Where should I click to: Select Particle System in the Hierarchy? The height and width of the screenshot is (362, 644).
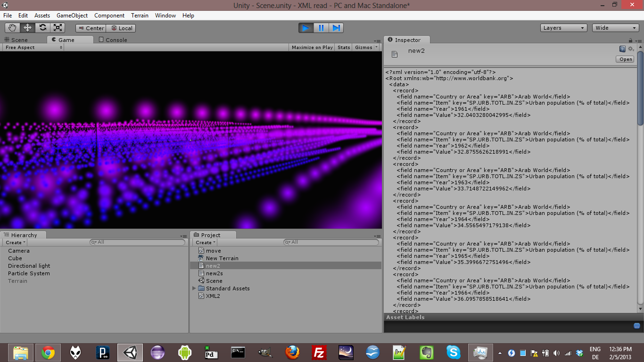tap(29, 273)
